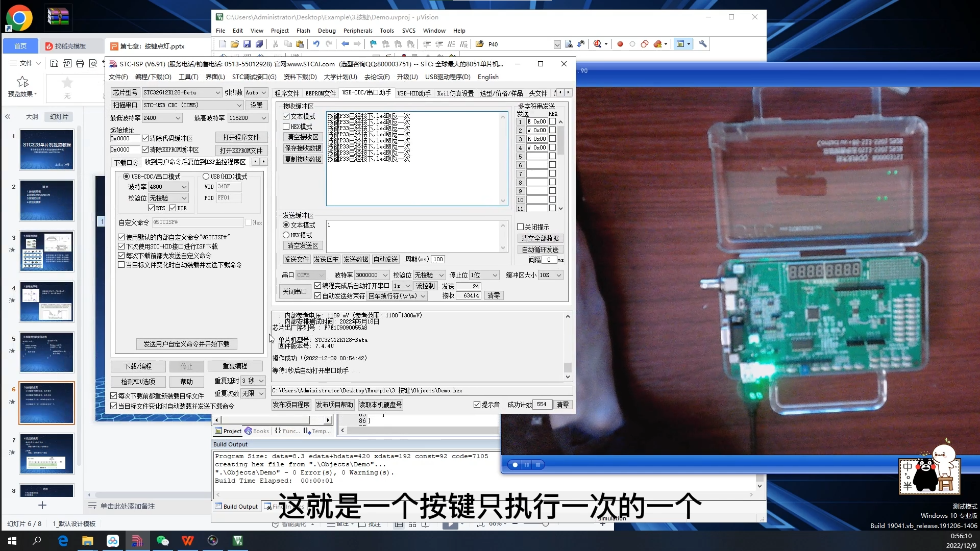Open Peripherals menu in µVision

pos(358,31)
